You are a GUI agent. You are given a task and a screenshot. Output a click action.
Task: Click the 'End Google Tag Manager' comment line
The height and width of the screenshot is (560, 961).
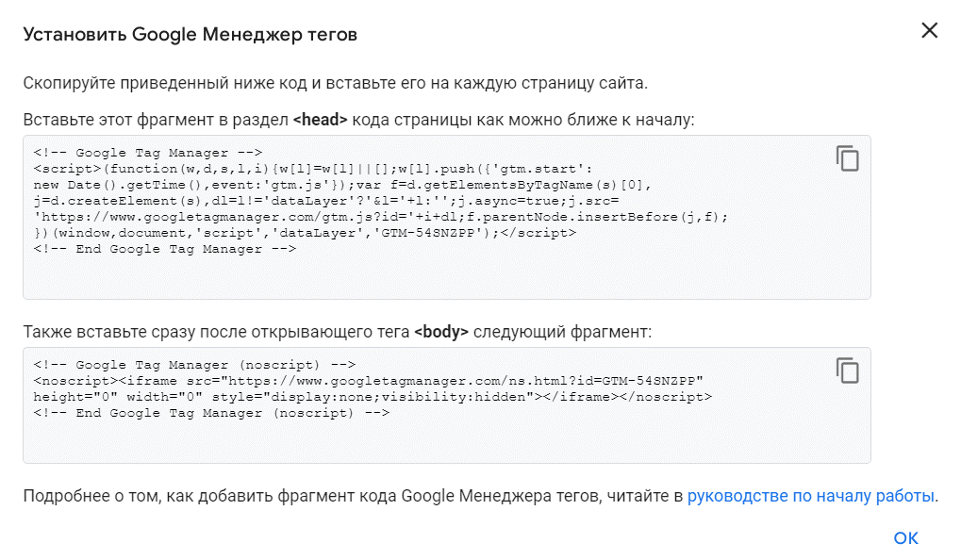point(165,249)
